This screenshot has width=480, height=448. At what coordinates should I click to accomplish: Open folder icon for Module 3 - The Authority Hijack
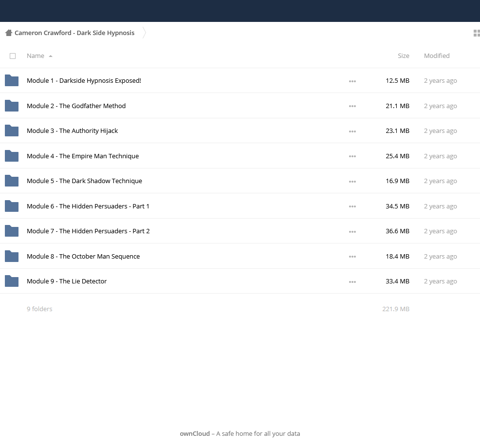coord(12,131)
